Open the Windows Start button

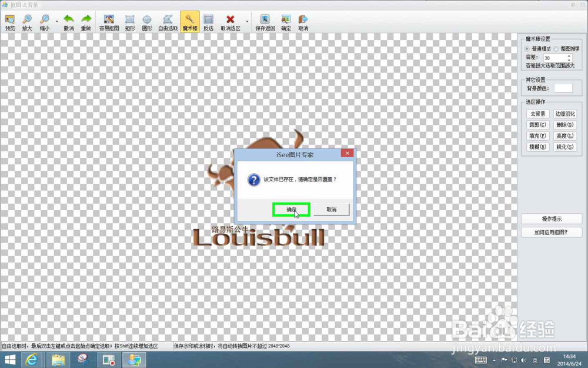tap(10, 360)
